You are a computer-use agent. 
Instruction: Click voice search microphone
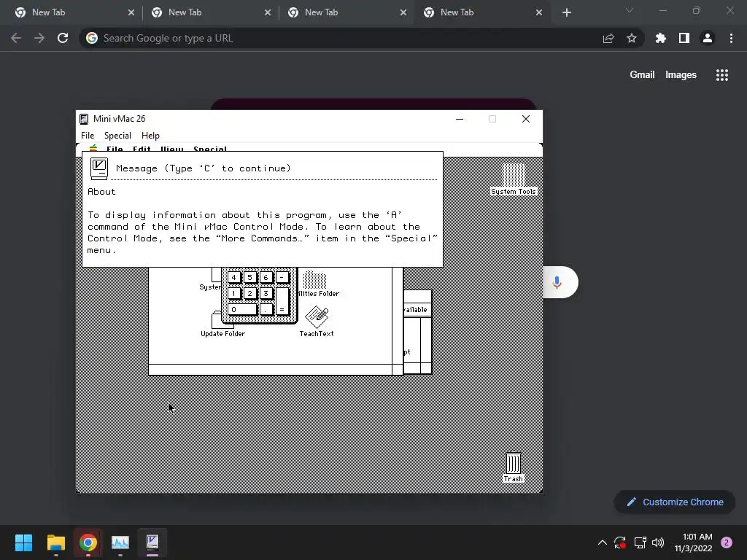pyautogui.click(x=557, y=282)
